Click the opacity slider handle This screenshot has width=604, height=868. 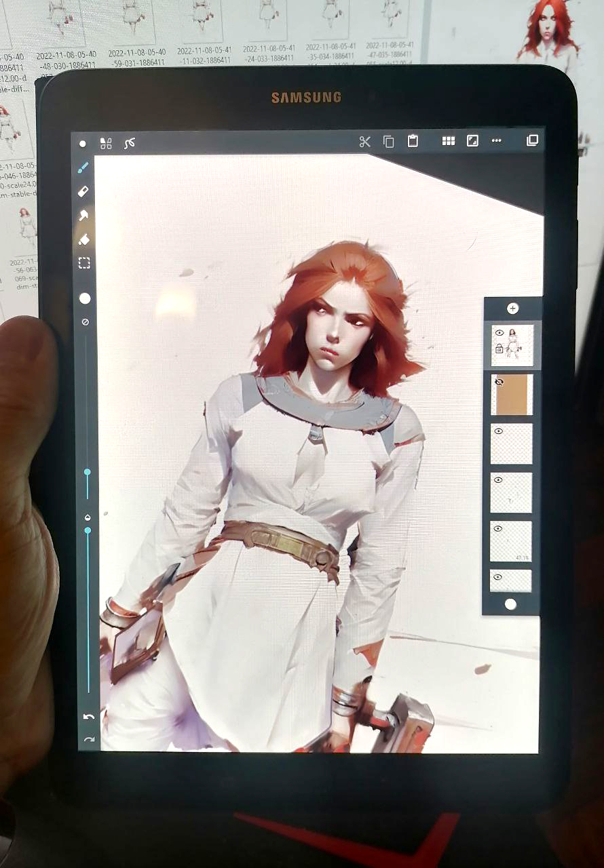tap(87, 531)
